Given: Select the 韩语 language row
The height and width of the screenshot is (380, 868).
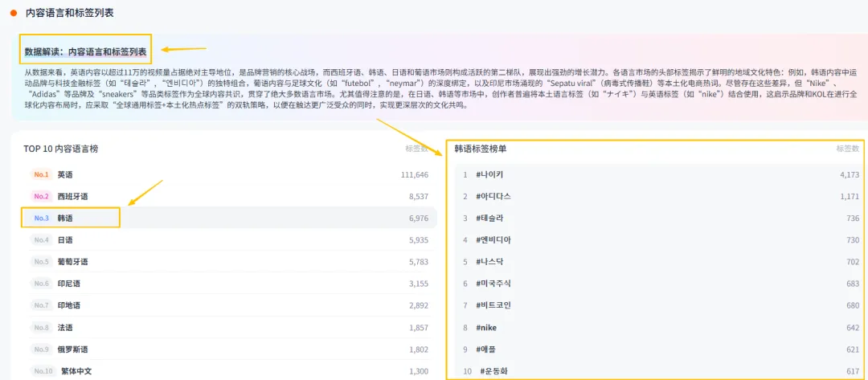Looking at the screenshot, I should (x=230, y=218).
